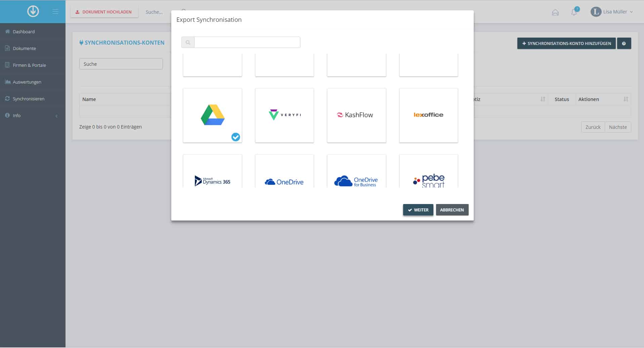
Task: Select Microsoft Dynamics 365 tile
Action: (212, 171)
